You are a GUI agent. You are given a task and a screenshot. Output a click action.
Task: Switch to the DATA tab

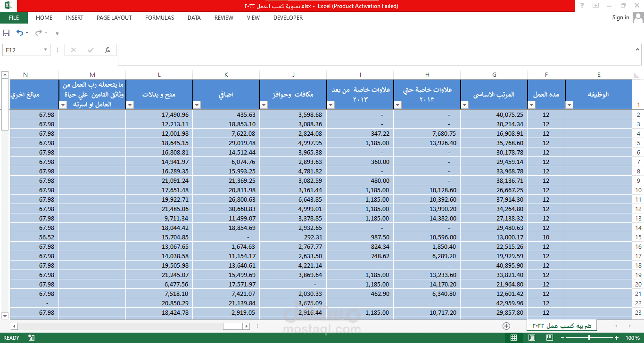point(194,18)
